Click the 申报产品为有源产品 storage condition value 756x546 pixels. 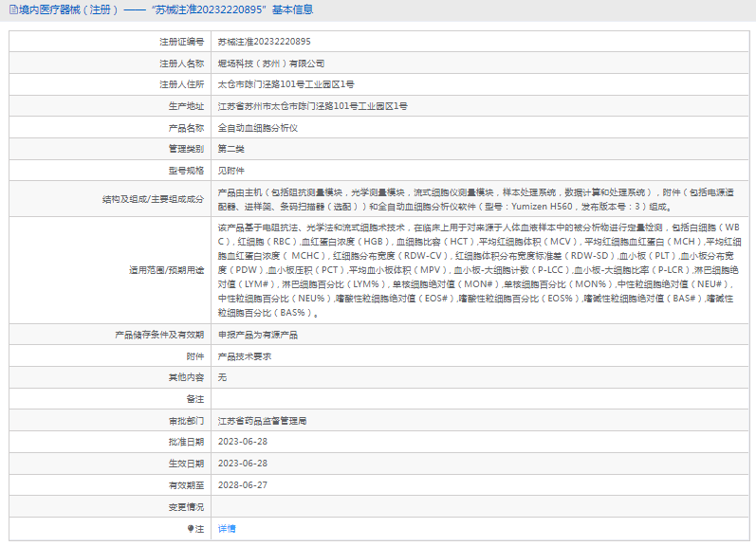pos(257,335)
